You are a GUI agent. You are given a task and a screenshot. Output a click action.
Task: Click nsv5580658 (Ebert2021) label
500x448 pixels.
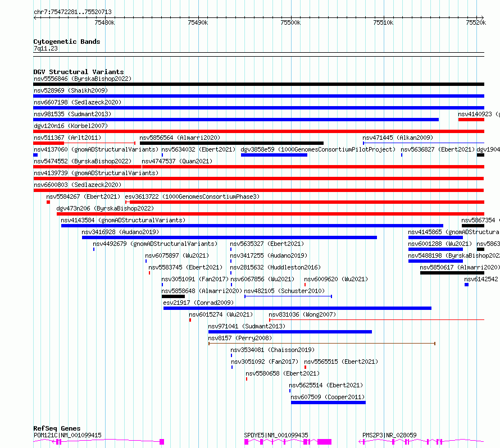(282, 373)
